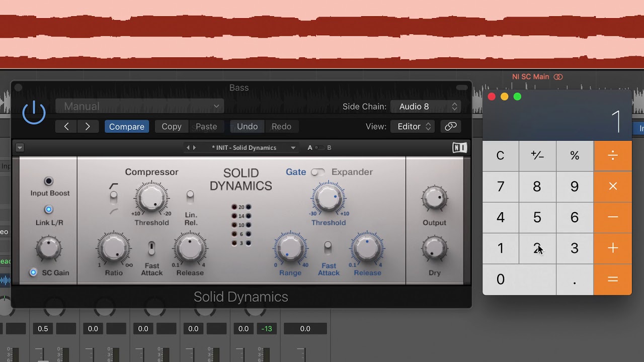The height and width of the screenshot is (362, 644).
Task: Click the calculator percent key
Action: click(x=575, y=156)
